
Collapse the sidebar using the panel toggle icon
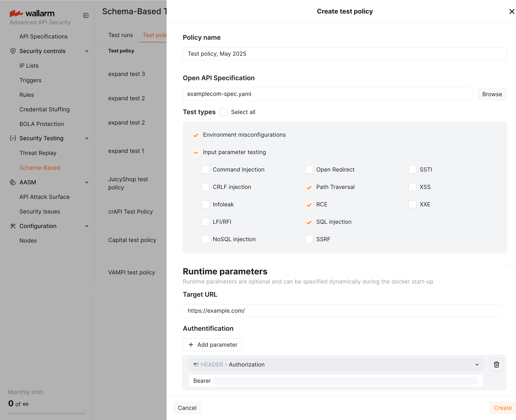(x=86, y=15)
